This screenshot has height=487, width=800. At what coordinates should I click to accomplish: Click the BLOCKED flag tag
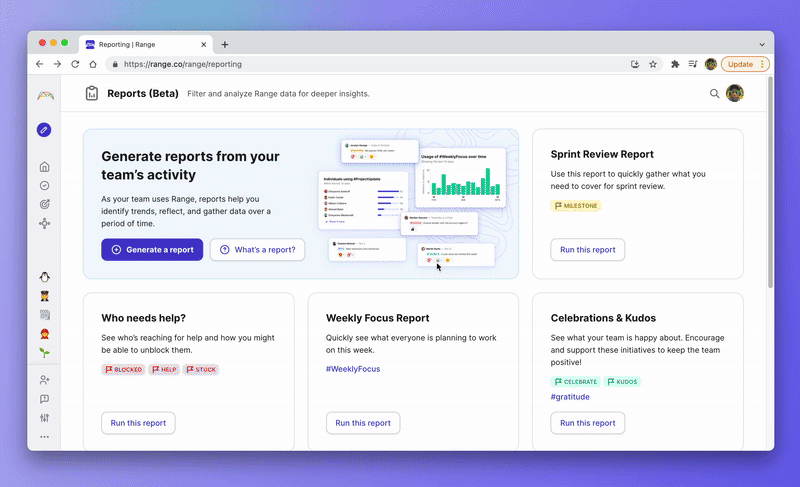point(123,369)
